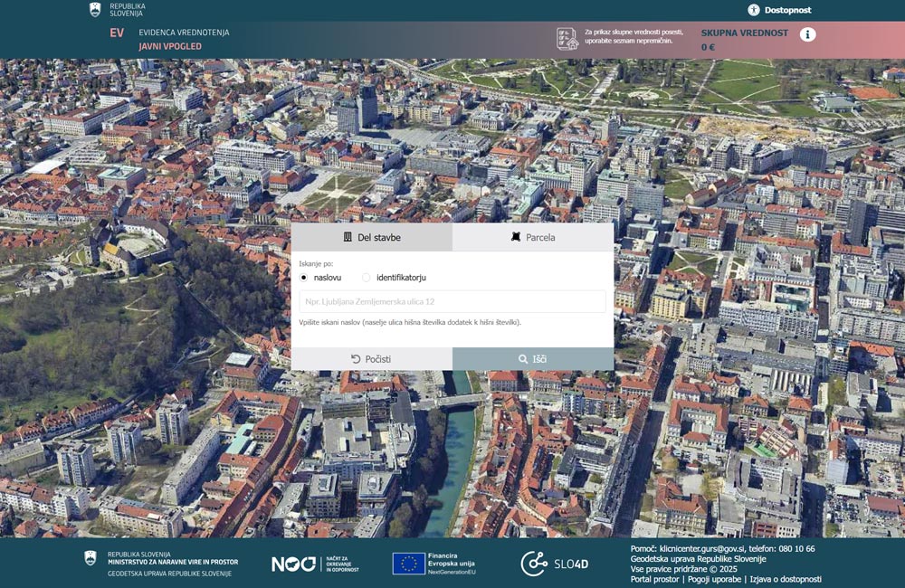
Task: Open the property list (seznam nepremičnin) icon
Action: pos(567,39)
